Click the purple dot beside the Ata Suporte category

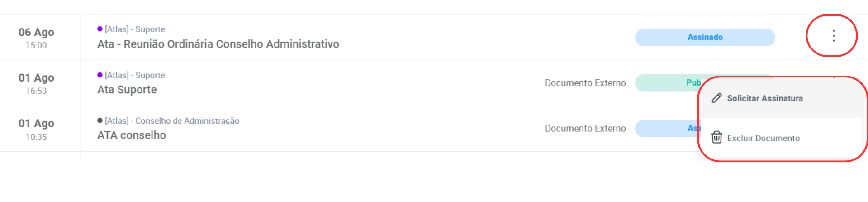pos(100,75)
